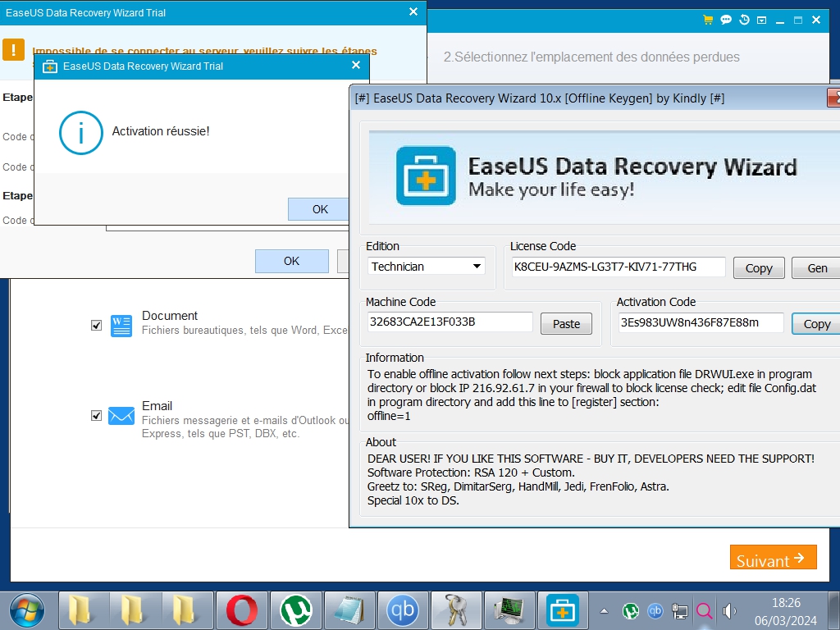This screenshot has width=840, height=630.
Task: Show hidden system tray icons
Action: click(x=605, y=611)
